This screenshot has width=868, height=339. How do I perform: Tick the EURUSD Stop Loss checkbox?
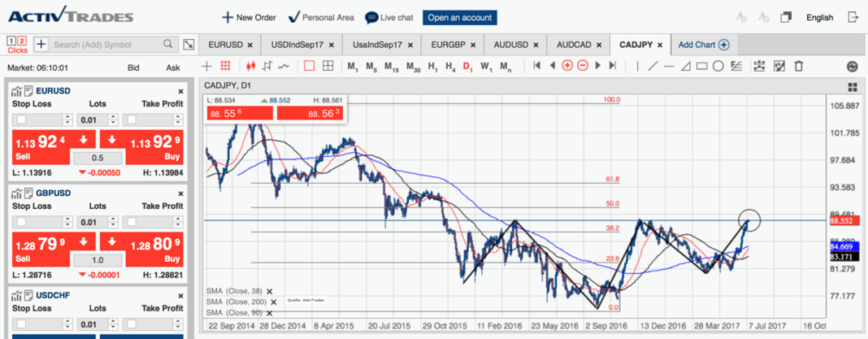[21, 120]
